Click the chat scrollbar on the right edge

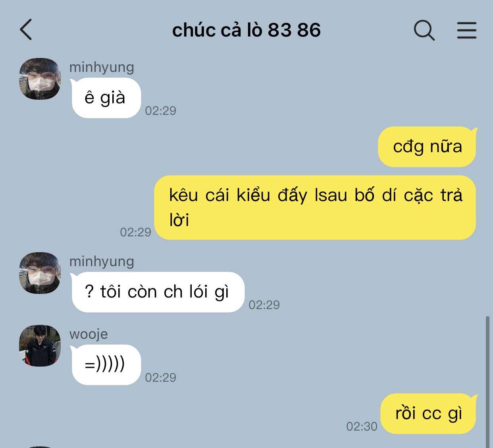(487, 382)
